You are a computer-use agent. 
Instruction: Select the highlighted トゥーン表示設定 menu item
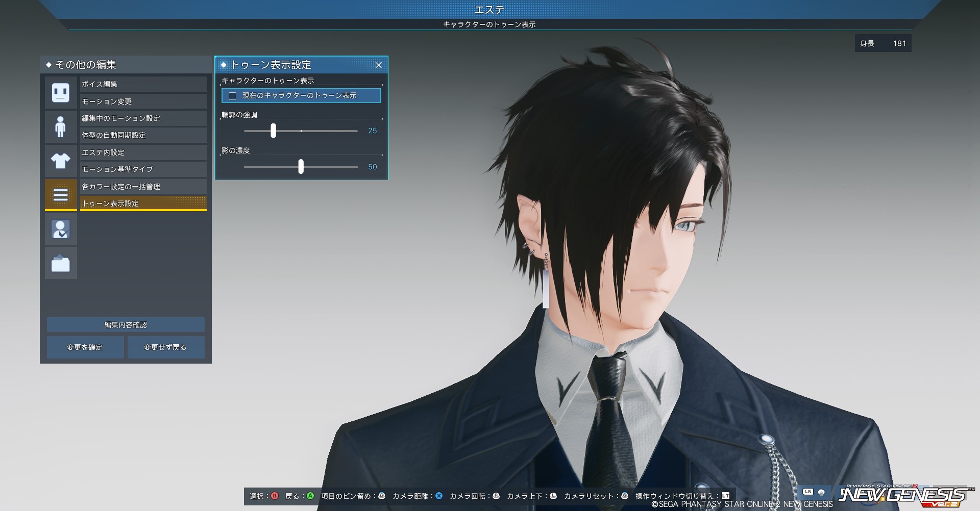[143, 203]
